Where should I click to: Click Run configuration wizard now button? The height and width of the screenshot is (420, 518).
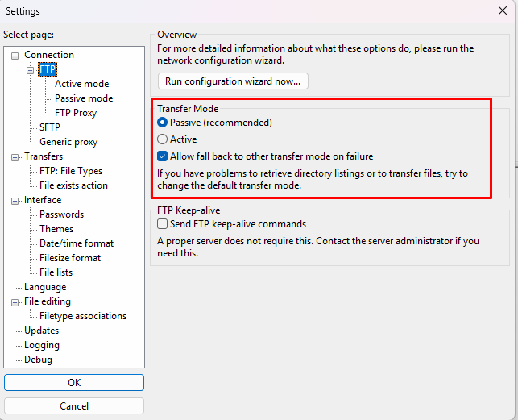coord(233,81)
